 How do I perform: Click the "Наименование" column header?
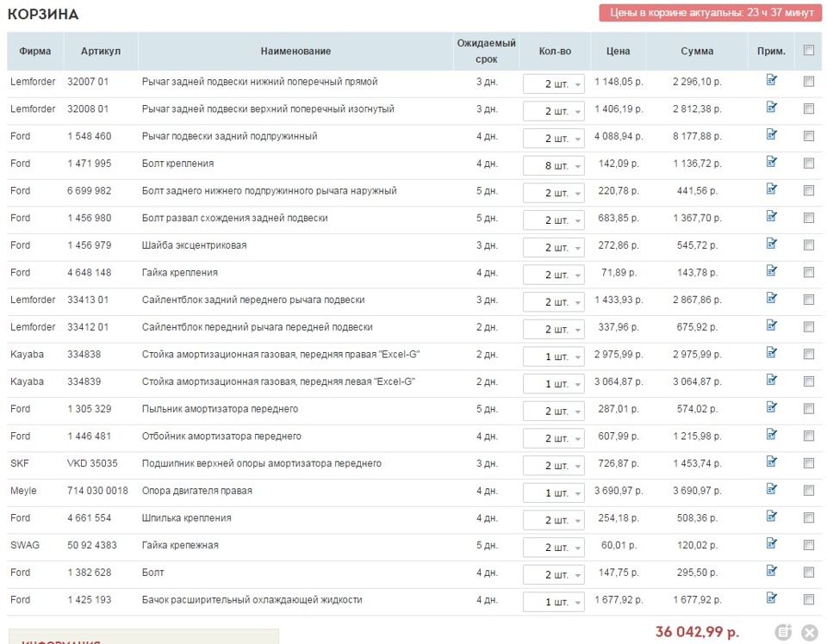[x=295, y=52]
